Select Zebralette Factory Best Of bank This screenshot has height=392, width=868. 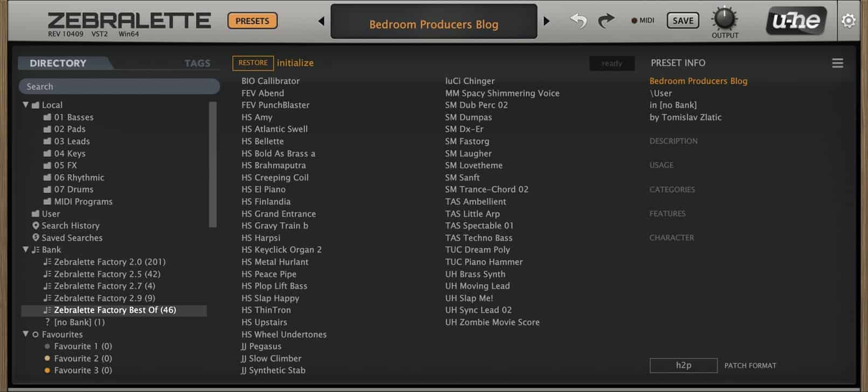114,310
